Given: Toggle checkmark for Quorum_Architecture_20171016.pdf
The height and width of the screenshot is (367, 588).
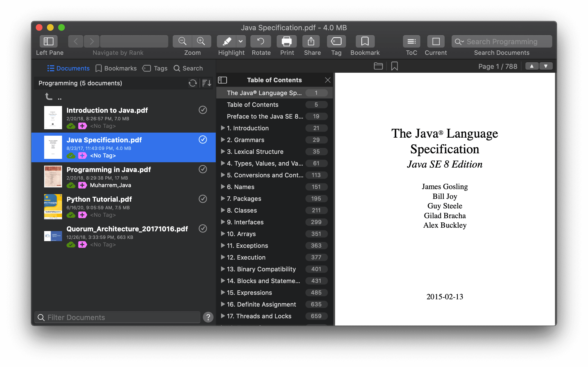Looking at the screenshot, I should tap(203, 229).
